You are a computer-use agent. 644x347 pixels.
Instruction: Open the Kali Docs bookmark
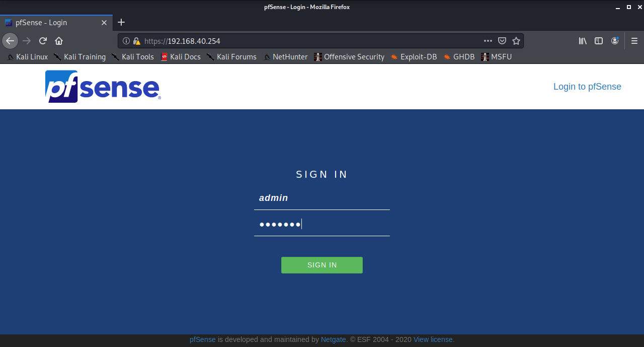(181, 57)
